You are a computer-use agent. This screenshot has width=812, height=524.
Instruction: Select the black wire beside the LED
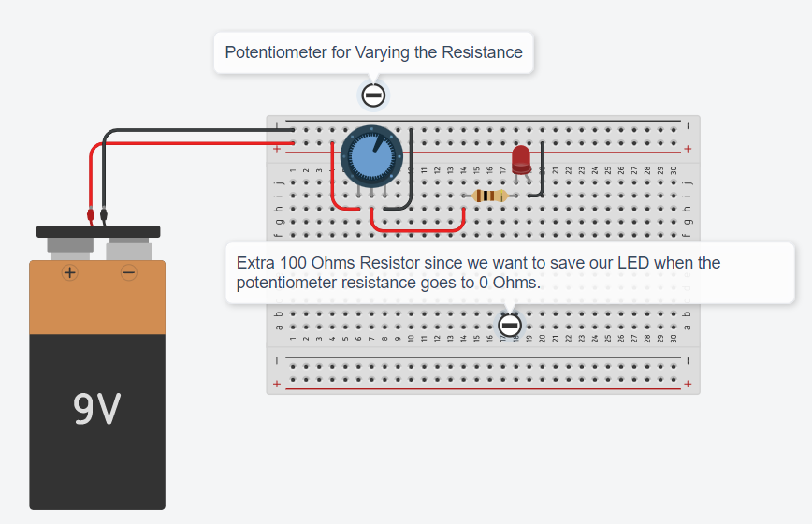[542, 171]
